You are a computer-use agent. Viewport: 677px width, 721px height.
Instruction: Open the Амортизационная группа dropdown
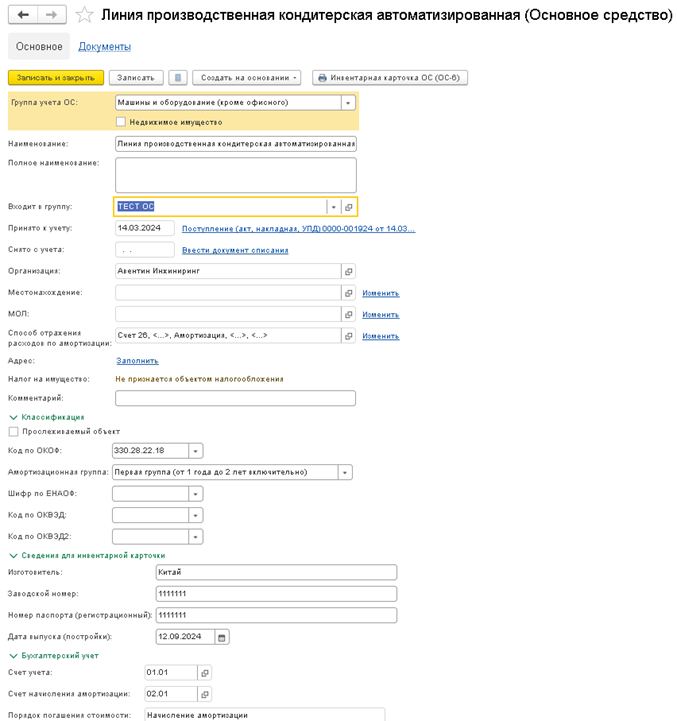(x=345, y=472)
